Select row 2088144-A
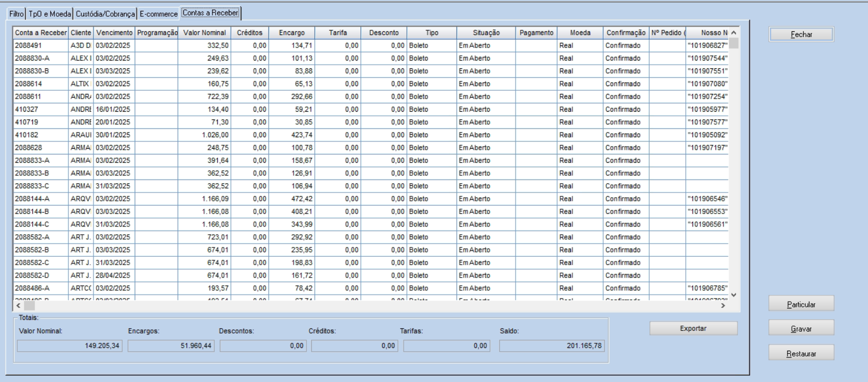The image size is (868, 382). coord(371,199)
